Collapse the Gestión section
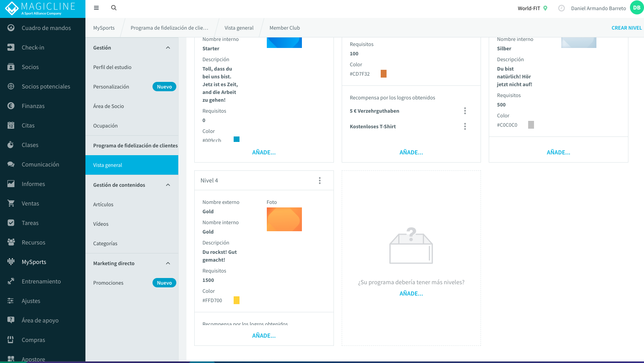 (x=168, y=48)
